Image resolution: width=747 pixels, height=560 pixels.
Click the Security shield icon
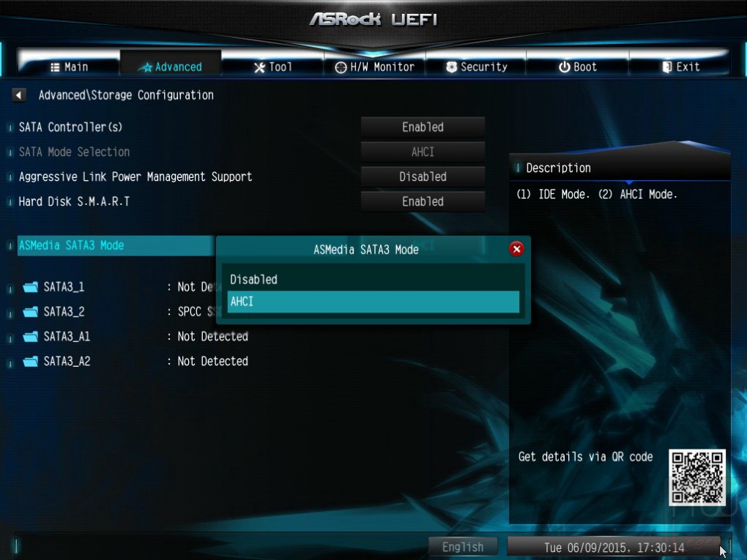coord(452,67)
